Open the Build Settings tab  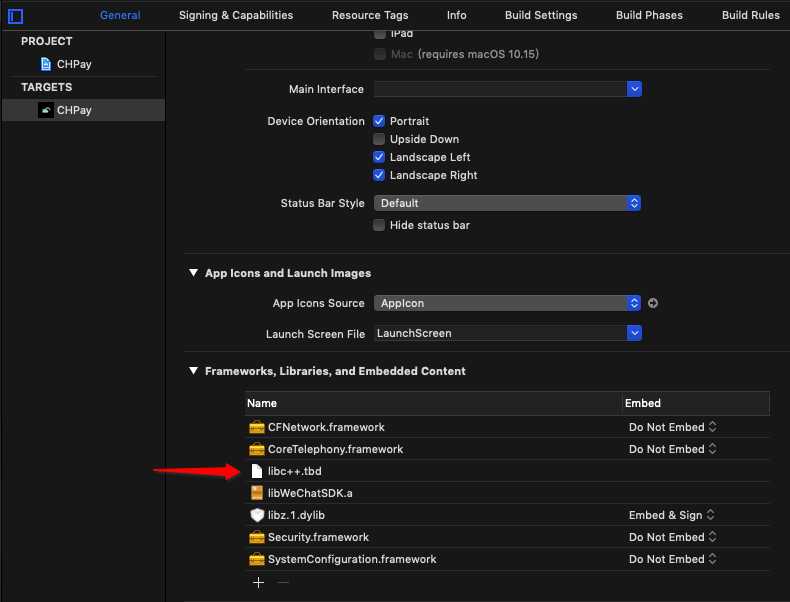tap(541, 16)
